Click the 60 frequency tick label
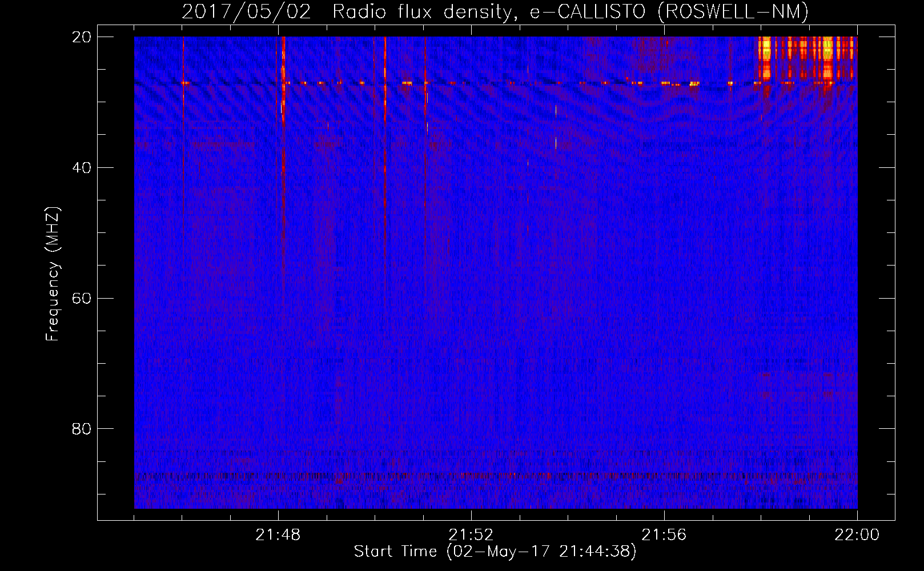 pyautogui.click(x=81, y=298)
